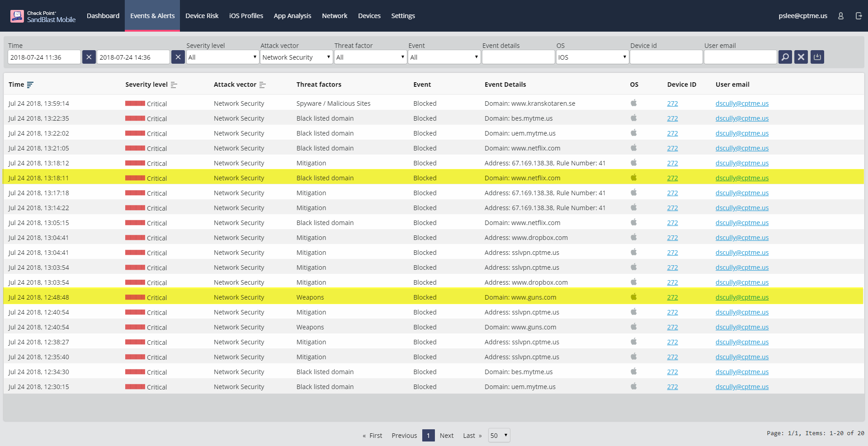The image size is (868, 446).
Task: Open the user profile icon
Action: [x=841, y=16]
